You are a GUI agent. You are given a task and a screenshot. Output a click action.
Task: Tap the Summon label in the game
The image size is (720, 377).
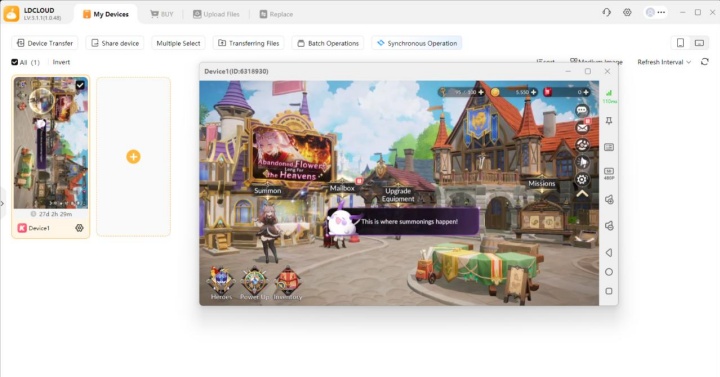pos(267,191)
